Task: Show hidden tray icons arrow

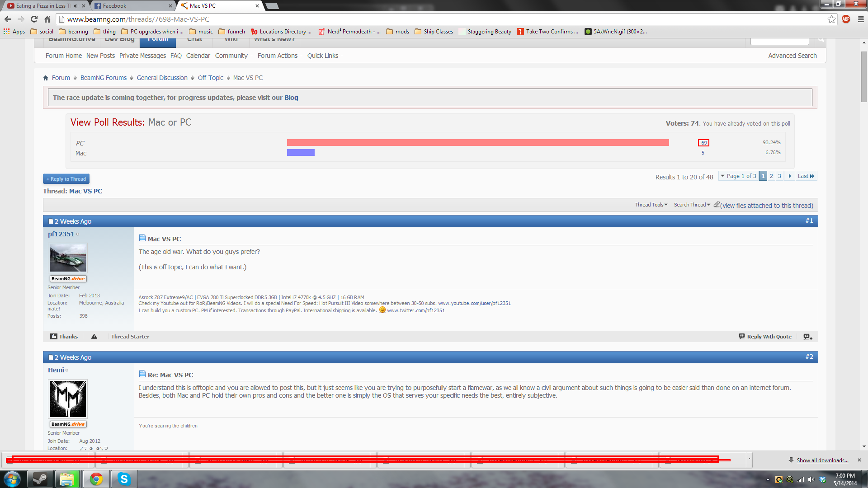Action: 768,479
